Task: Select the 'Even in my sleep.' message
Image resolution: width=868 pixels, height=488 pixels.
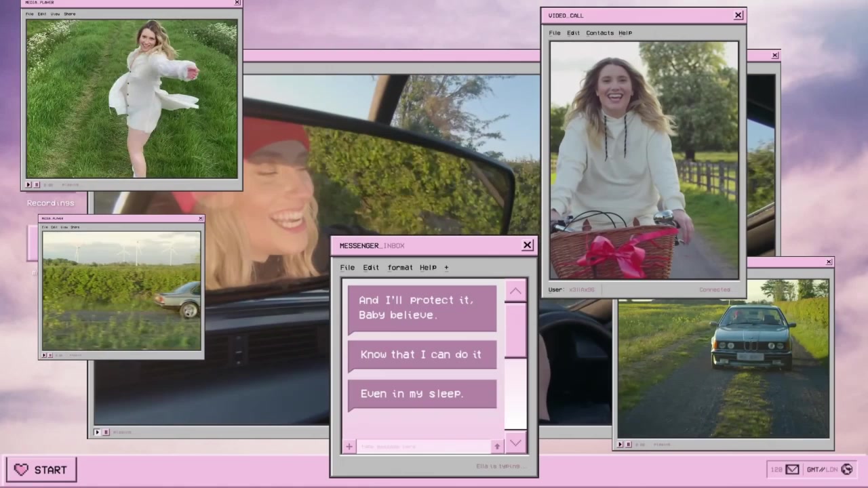Action: (x=422, y=394)
